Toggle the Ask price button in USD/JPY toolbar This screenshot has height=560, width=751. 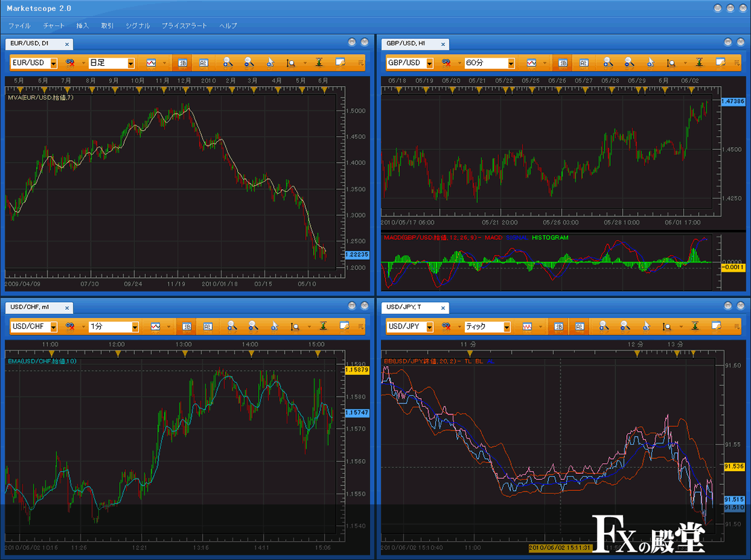[580, 326]
